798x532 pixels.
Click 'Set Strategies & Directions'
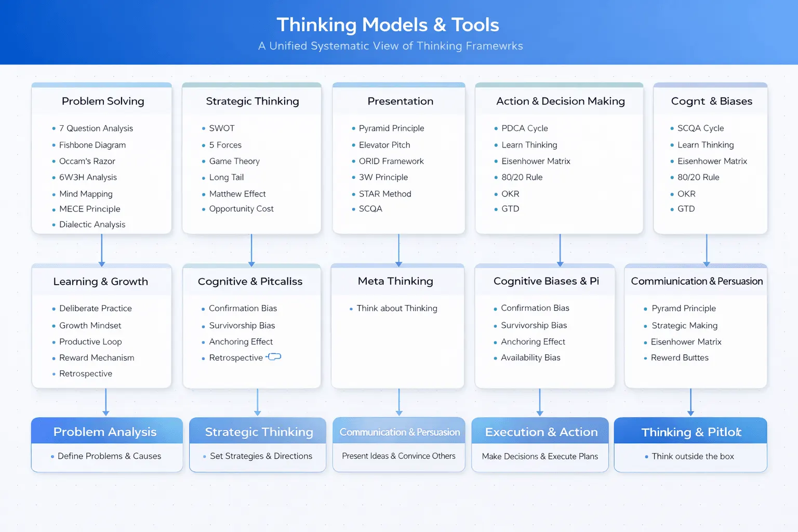[x=261, y=456]
